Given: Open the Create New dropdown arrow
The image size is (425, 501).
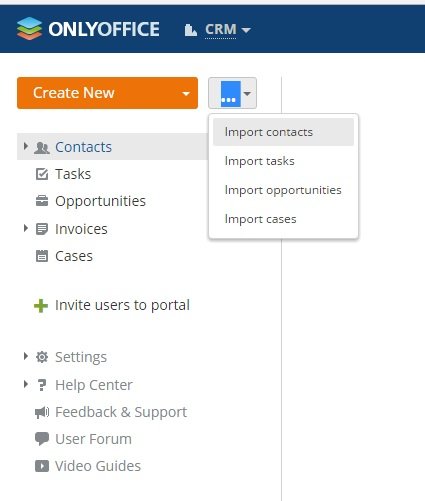Looking at the screenshot, I should (186, 93).
